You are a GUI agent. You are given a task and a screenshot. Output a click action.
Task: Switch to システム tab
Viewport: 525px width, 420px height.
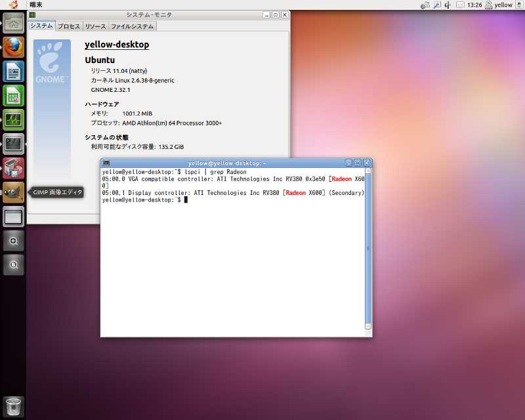pyautogui.click(x=41, y=26)
